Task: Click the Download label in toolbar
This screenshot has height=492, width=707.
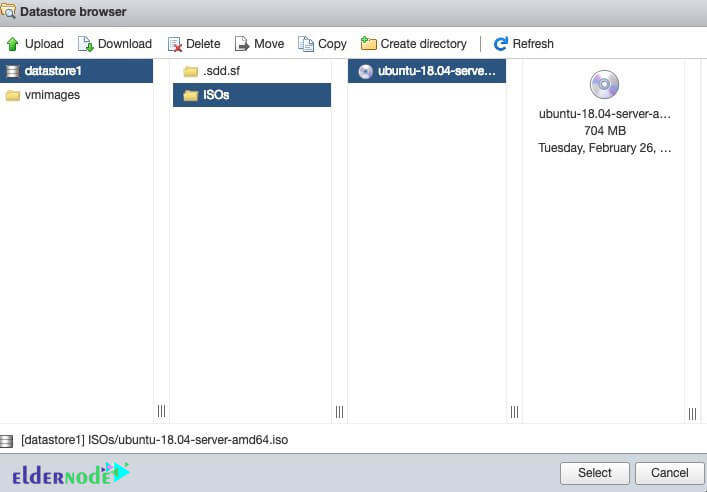Action: coord(125,44)
